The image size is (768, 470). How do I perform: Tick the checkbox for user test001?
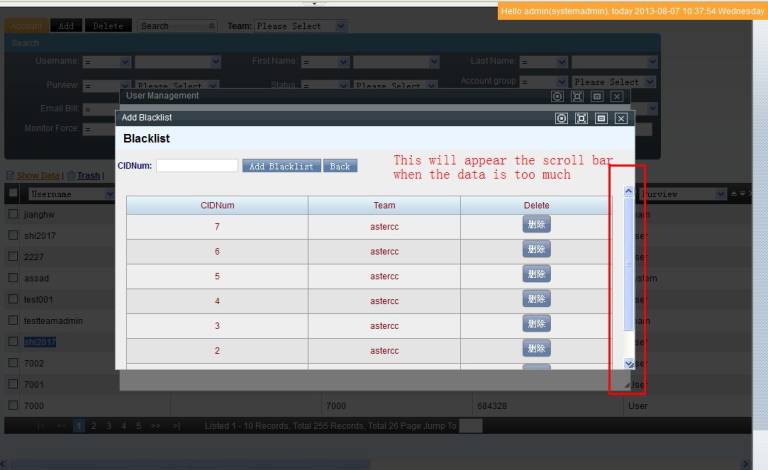13,299
